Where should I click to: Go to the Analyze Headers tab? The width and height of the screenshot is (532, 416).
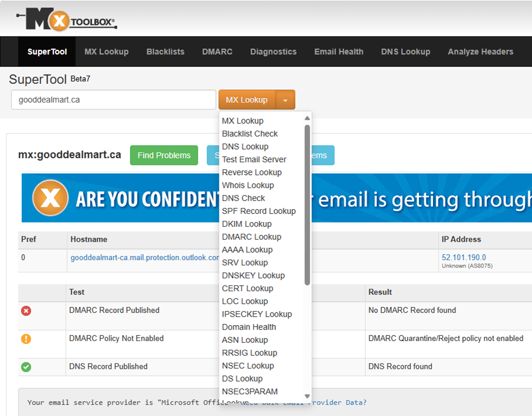coord(480,52)
